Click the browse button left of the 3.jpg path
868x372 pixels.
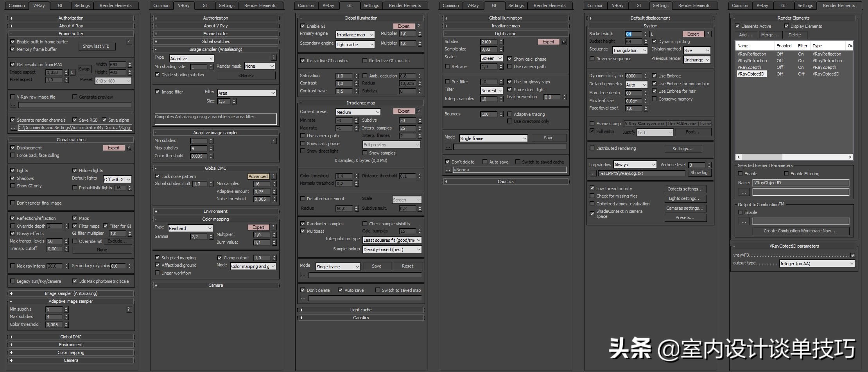[13, 128]
